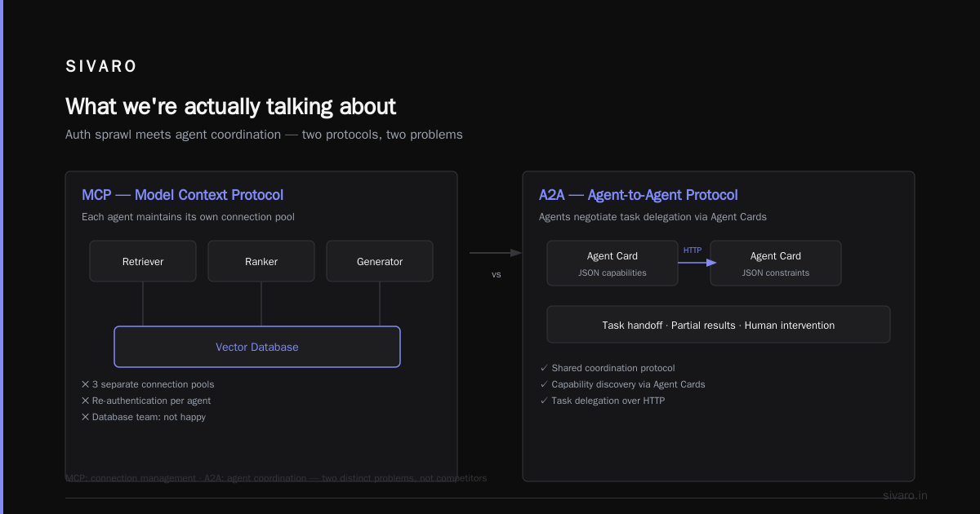Screen dimensions: 980x514
Task: Select the Agent Card 'JSON capabilities' box
Action: (612, 263)
